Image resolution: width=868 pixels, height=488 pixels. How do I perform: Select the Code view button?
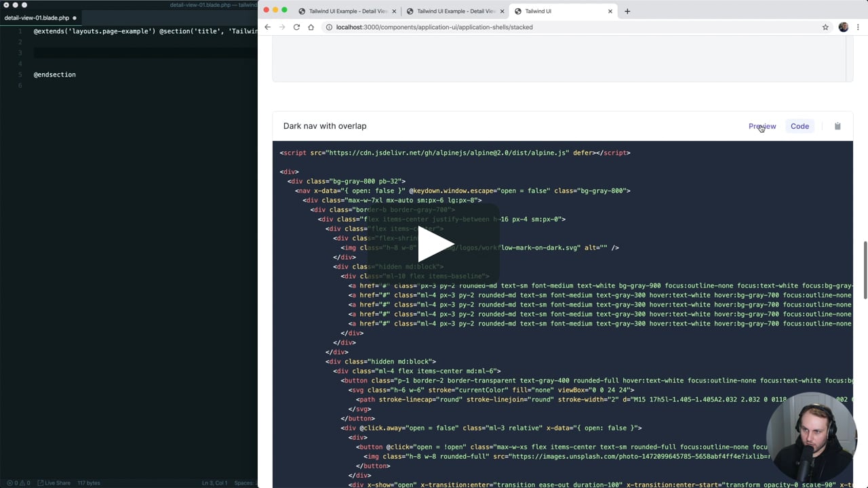(x=800, y=126)
